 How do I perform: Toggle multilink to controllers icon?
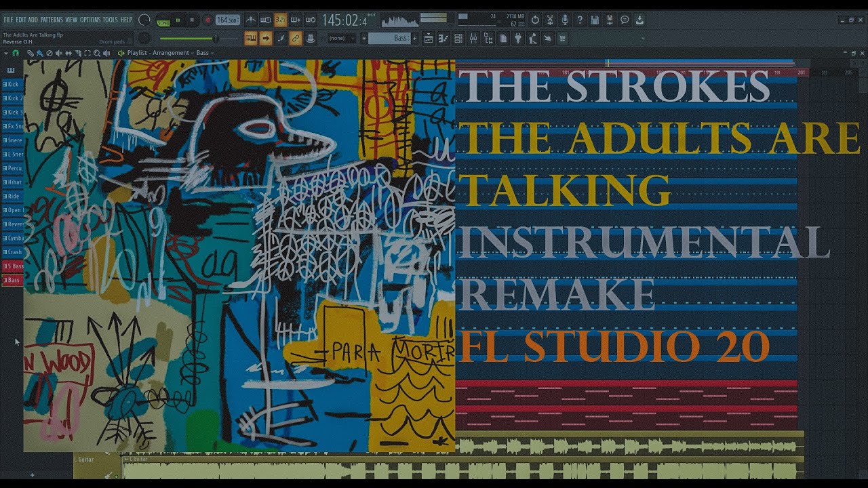coord(310,39)
